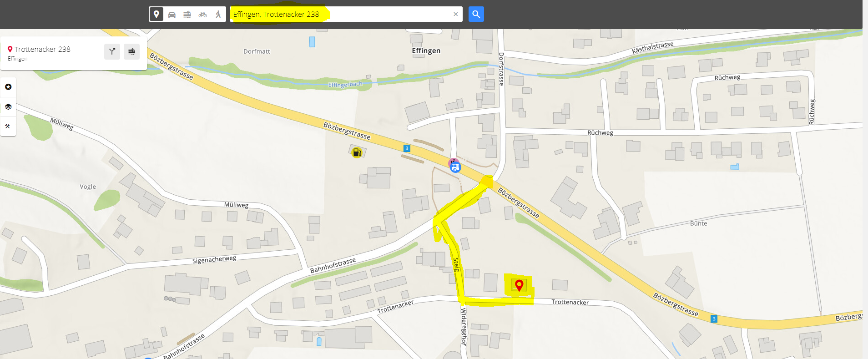This screenshot has width=868, height=359.
Task: Clear the search field with the X
Action: pyautogui.click(x=455, y=14)
